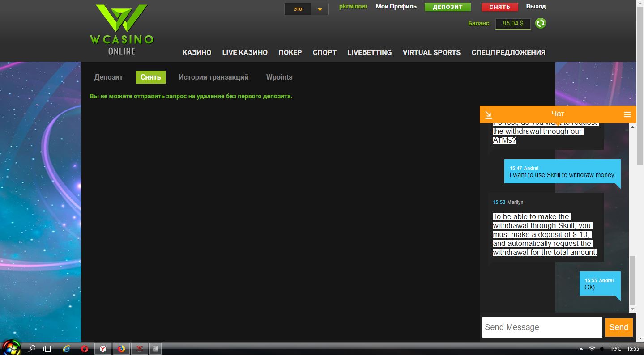Screen dimensions: 644x355
Task: Click chat scrollbar down arrow
Action: [x=632, y=309]
